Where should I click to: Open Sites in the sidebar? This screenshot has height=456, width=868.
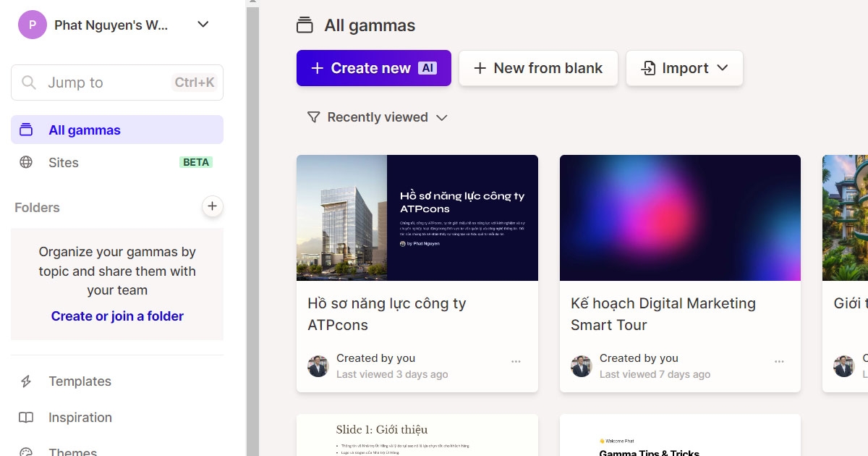pyautogui.click(x=117, y=163)
